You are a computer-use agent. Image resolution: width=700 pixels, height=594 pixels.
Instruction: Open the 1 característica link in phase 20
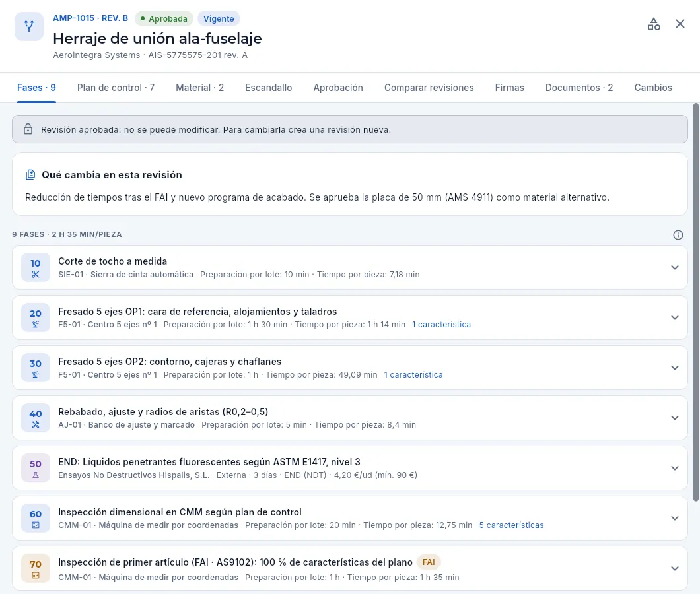click(x=441, y=325)
